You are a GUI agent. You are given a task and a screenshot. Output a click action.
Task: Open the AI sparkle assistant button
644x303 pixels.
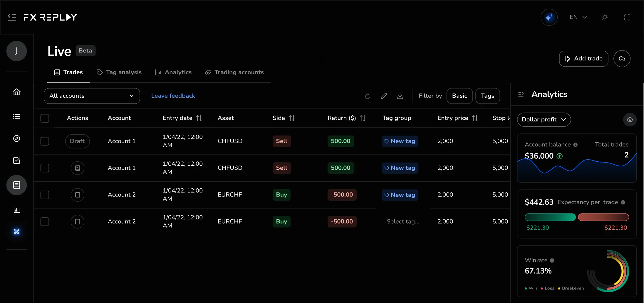pyautogui.click(x=549, y=17)
